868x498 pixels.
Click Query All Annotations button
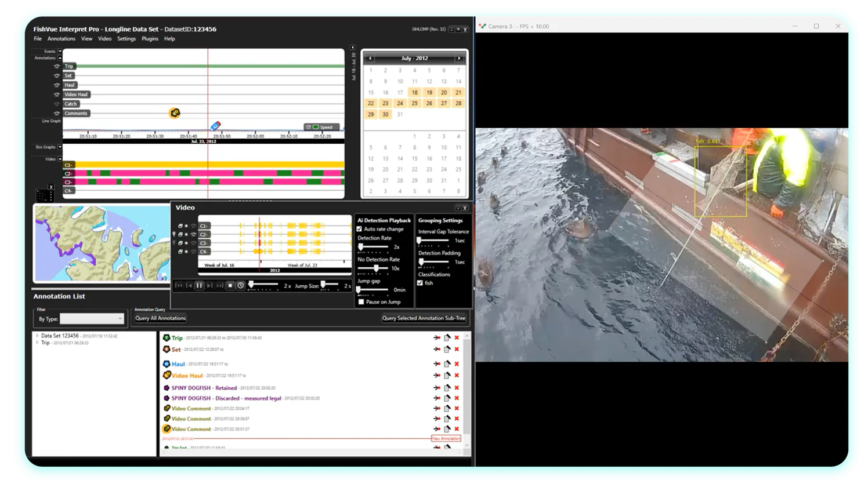(x=160, y=318)
